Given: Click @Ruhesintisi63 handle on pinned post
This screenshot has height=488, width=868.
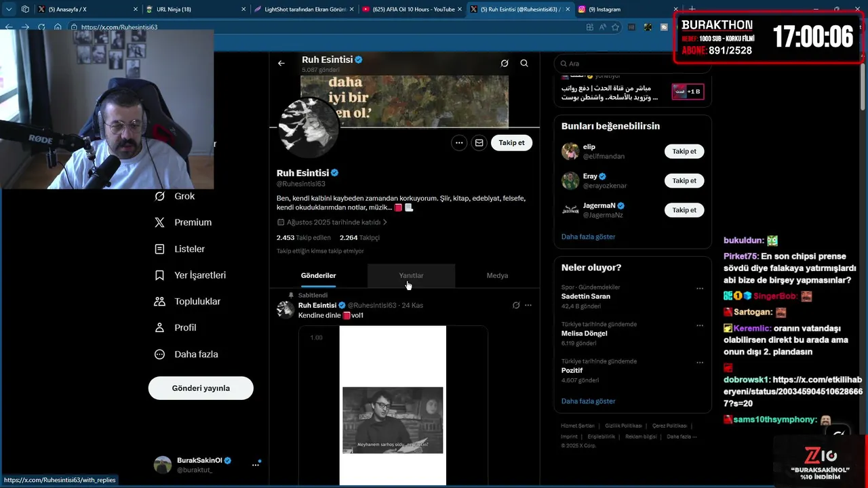Looking at the screenshot, I should [372, 306].
